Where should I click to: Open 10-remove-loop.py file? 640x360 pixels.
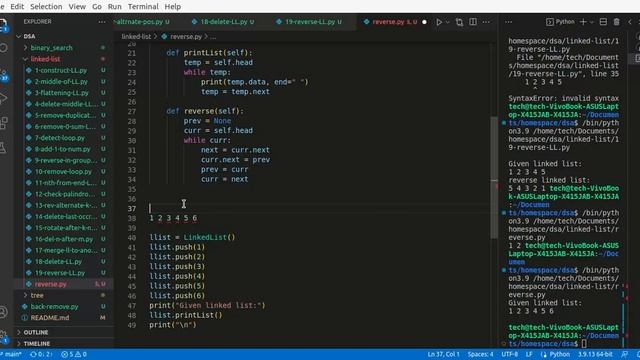tap(63, 171)
